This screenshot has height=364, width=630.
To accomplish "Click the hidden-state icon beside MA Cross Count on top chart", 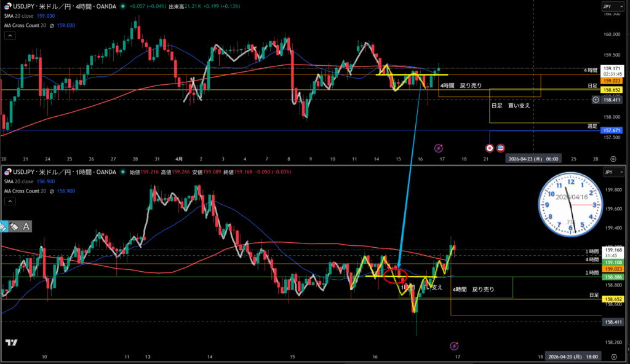I will [x=52, y=25].
